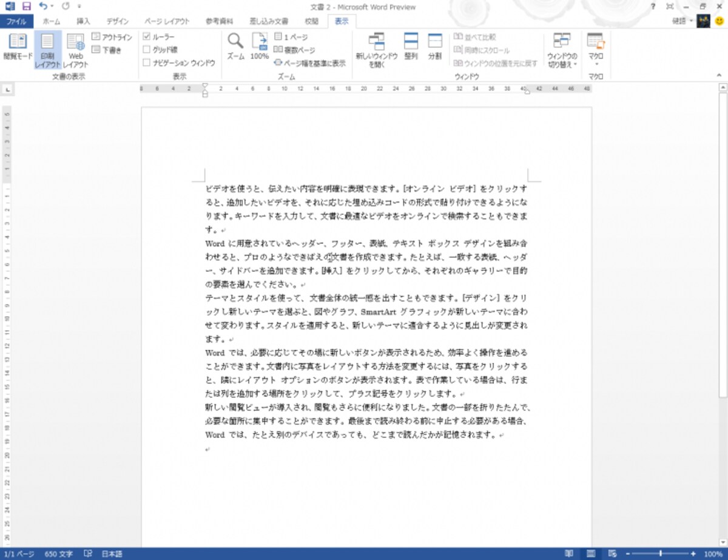
Task: Click in paragraph starting 'ビデオを使うと'
Action: tap(366, 209)
